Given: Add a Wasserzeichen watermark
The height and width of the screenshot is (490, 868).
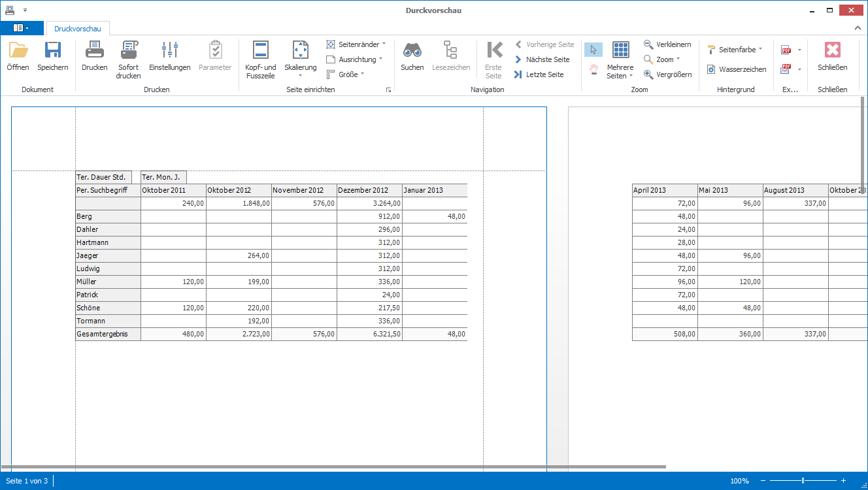Looking at the screenshot, I should [736, 69].
